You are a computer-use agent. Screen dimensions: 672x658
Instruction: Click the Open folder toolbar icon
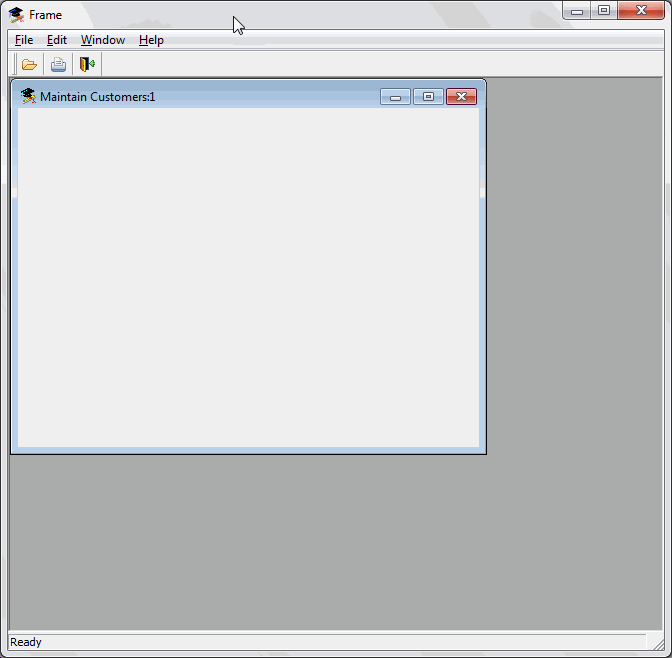tap(29, 65)
